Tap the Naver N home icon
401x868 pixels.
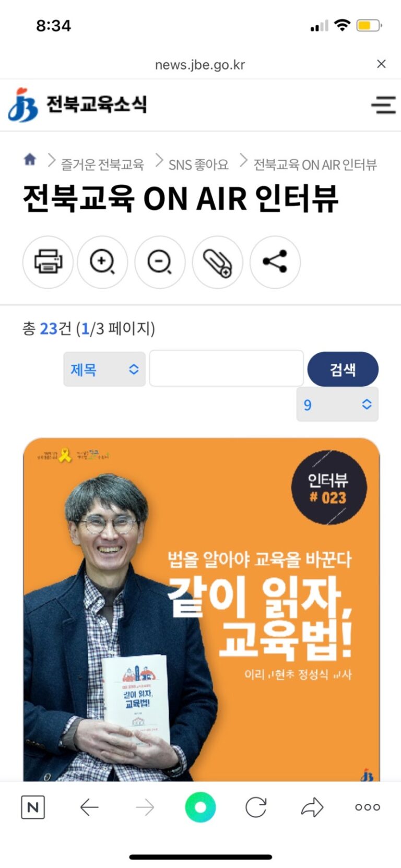coord(33,807)
